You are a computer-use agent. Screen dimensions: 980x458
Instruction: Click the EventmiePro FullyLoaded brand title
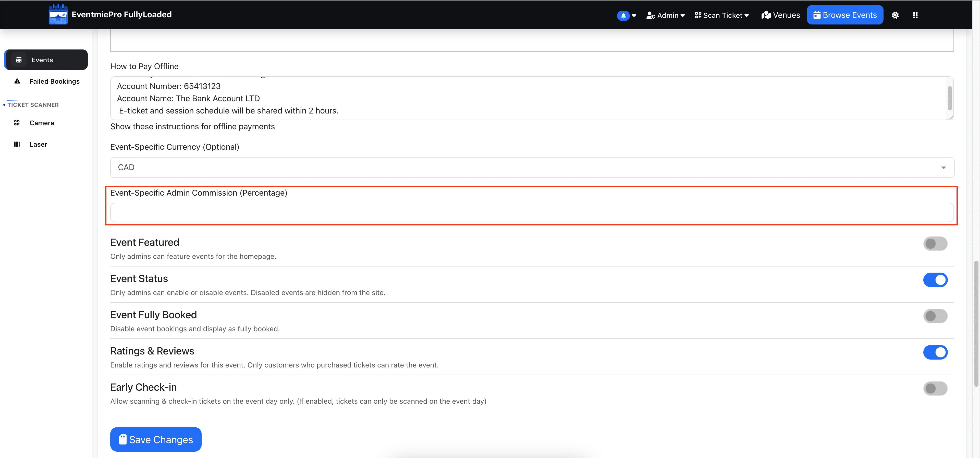[x=122, y=15]
